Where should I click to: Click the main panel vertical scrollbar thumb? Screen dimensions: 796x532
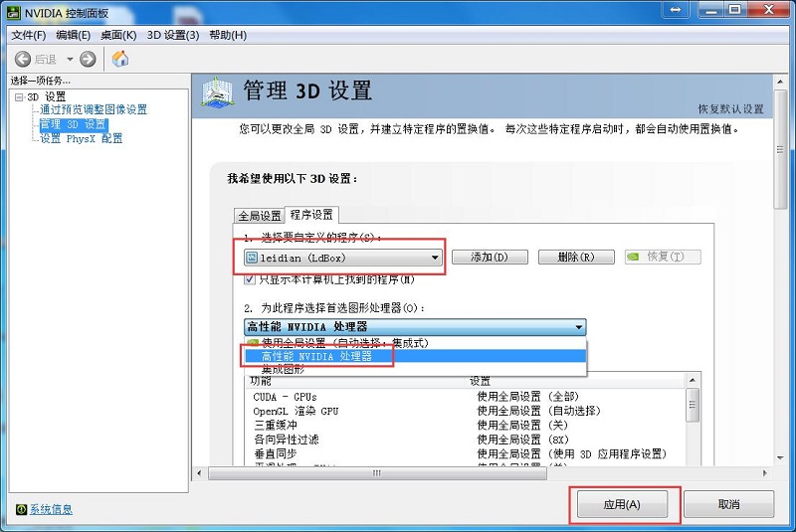[x=780, y=149]
